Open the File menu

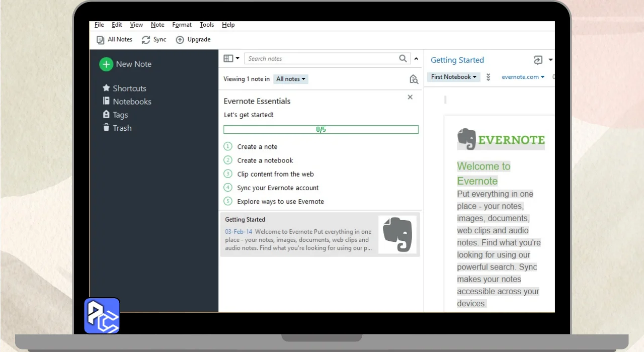(99, 25)
